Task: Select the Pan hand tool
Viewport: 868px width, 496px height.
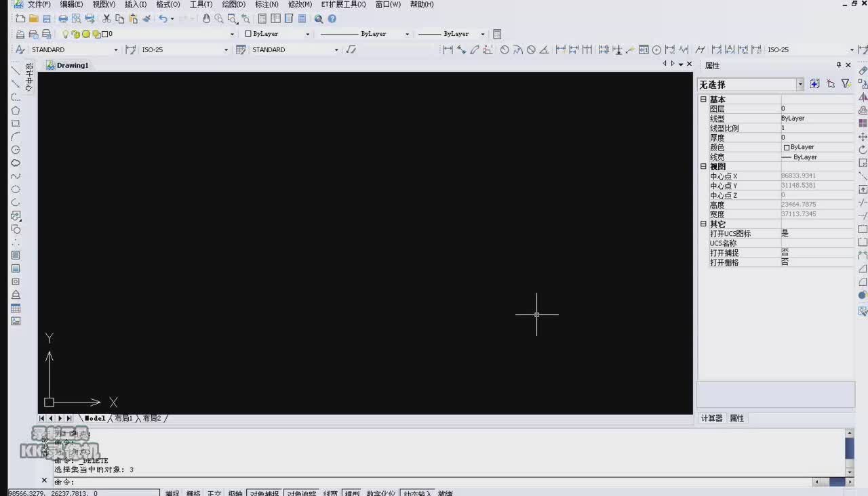Action: pyautogui.click(x=206, y=19)
